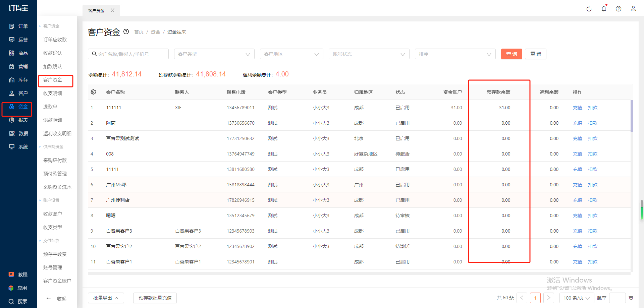644x308 pixels.
Task: Open 返利收支明细 menu item
Action: coord(57,133)
